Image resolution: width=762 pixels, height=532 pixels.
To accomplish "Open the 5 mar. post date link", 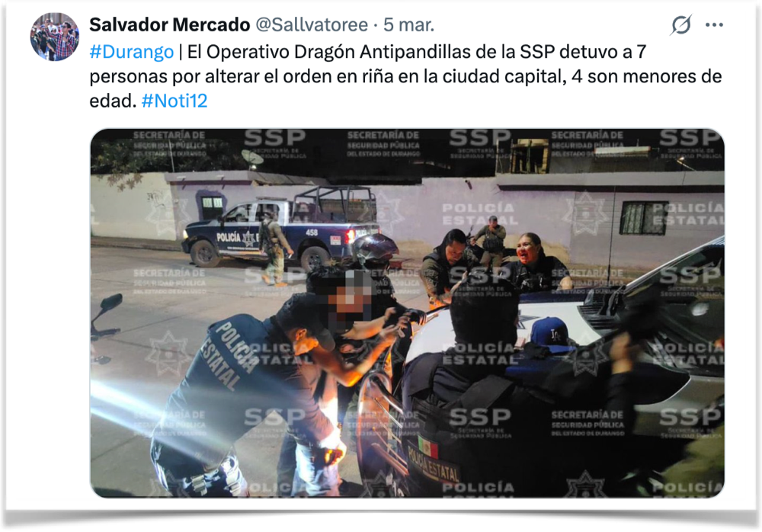I will (408, 24).
